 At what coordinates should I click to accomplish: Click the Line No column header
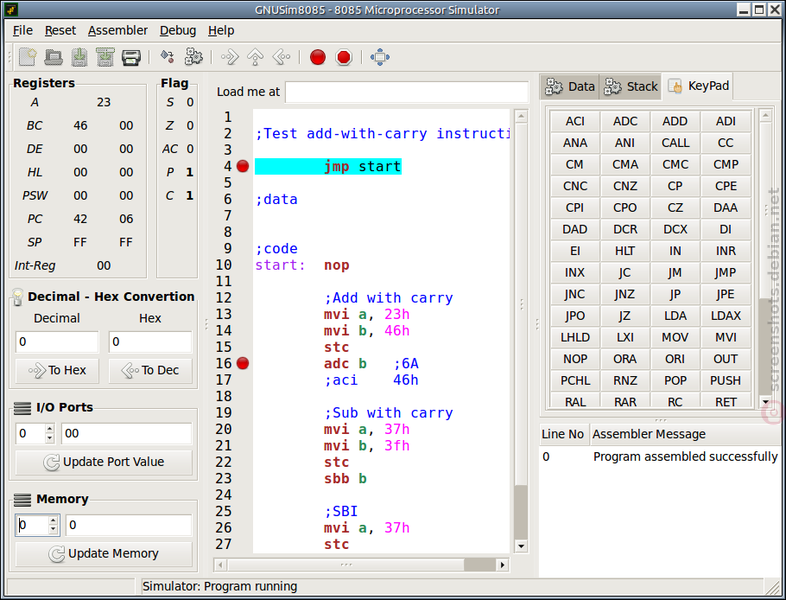pyautogui.click(x=562, y=434)
